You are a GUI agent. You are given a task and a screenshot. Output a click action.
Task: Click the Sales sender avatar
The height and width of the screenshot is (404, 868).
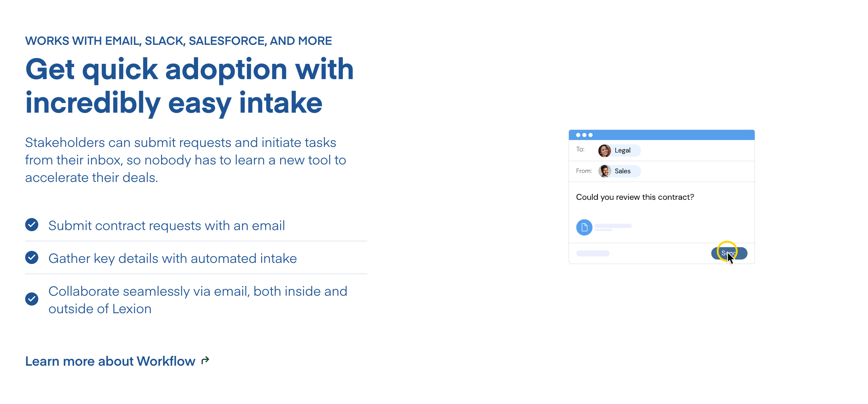604,171
